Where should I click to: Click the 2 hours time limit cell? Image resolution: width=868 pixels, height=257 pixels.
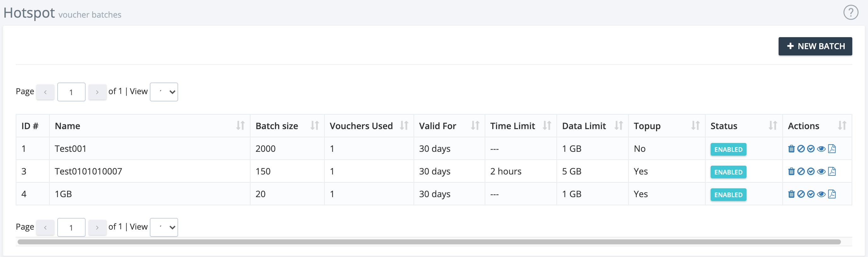(521, 171)
